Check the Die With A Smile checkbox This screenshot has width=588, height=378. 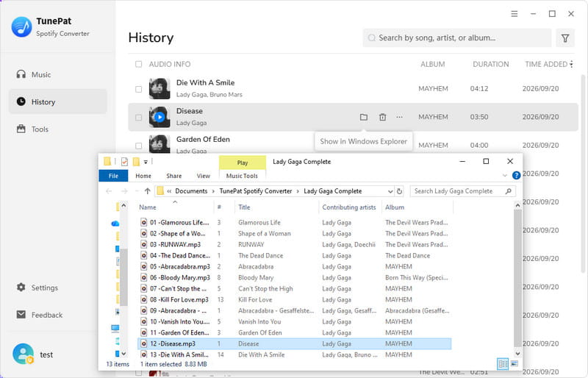click(138, 89)
